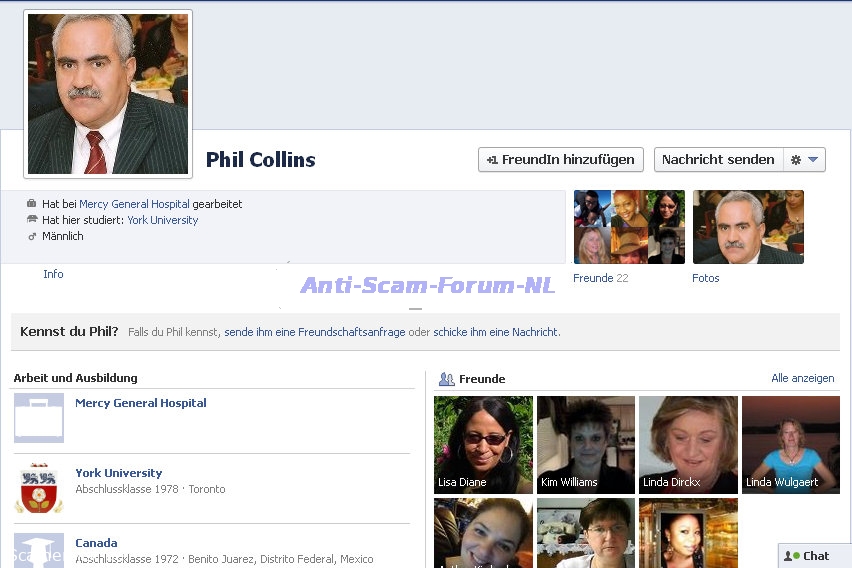Click 'sende ihm eine Freundschaftsanfrage' link

point(314,332)
